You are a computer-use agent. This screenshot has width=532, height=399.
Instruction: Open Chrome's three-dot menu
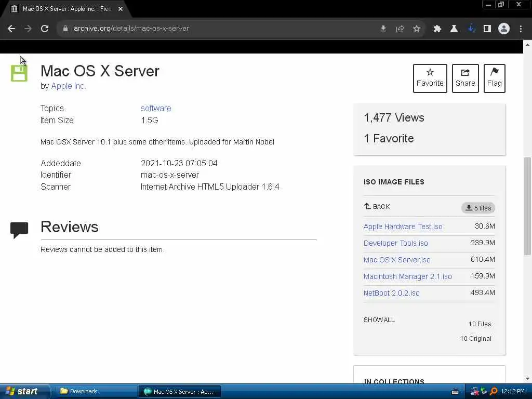coord(521,29)
